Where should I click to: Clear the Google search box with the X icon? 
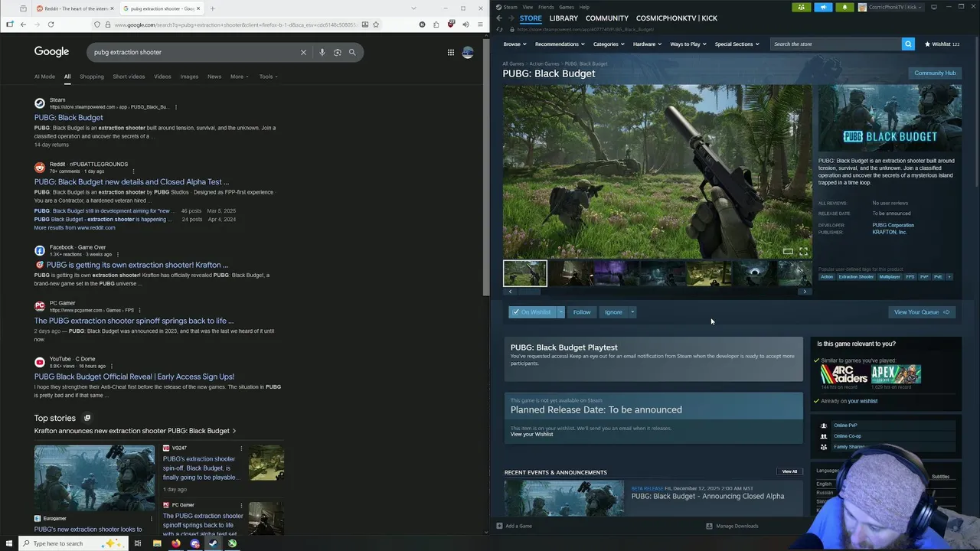[x=303, y=52]
